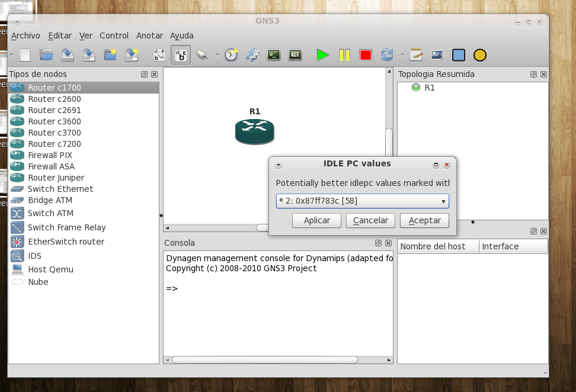The height and width of the screenshot is (392, 576).
Task: Float the Tipos de nodos panel
Action: (144, 75)
